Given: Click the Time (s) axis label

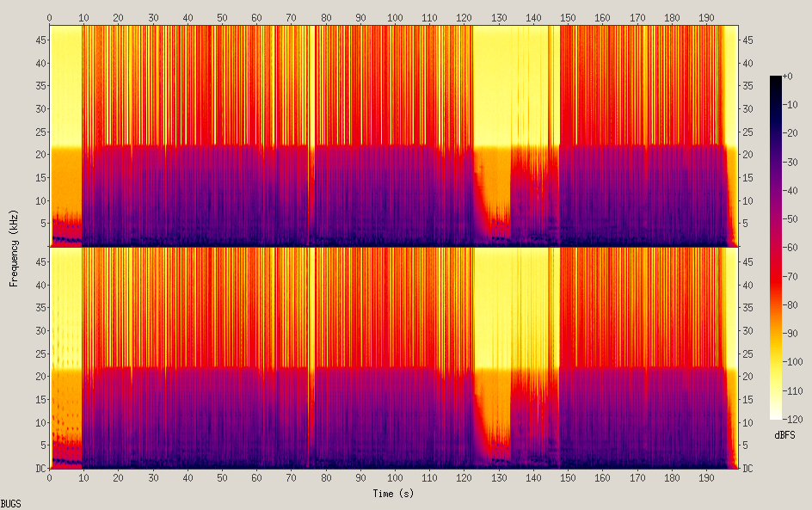Looking at the screenshot, I should click(394, 494).
